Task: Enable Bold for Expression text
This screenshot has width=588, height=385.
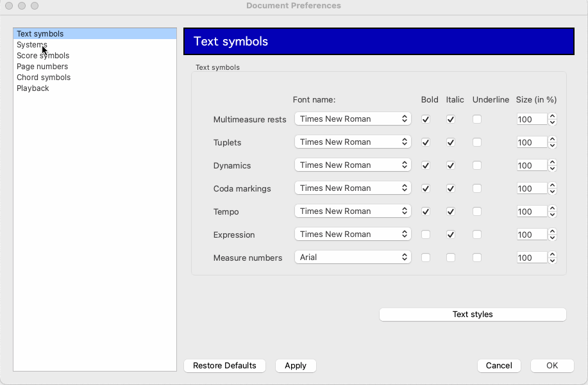Action: [426, 235]
